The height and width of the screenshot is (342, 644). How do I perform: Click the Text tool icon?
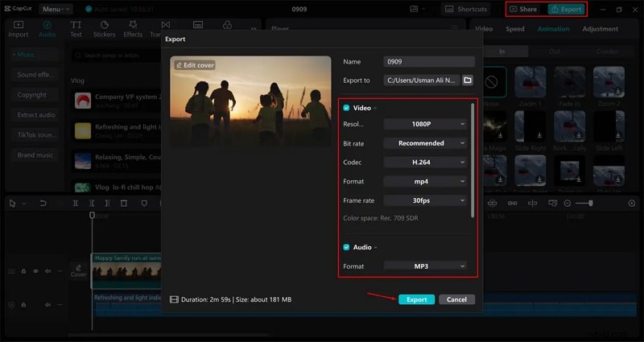tap(76, 29)
